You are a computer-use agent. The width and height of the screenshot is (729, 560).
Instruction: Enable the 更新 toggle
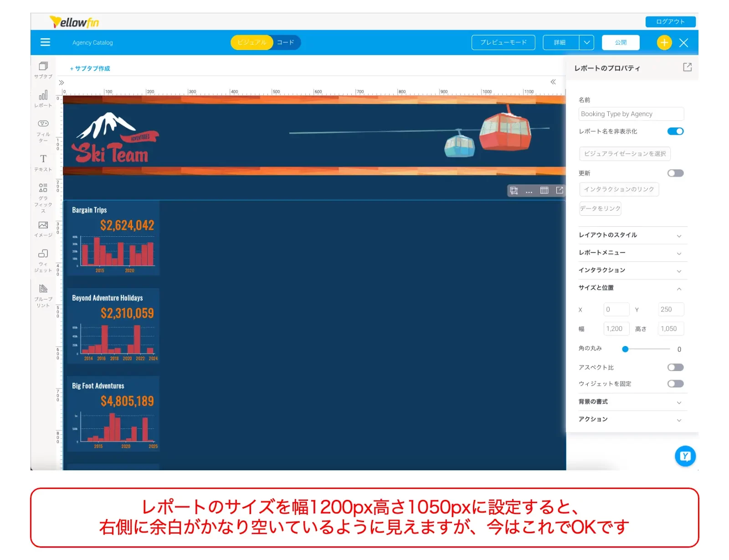click(x=675, y=173)
